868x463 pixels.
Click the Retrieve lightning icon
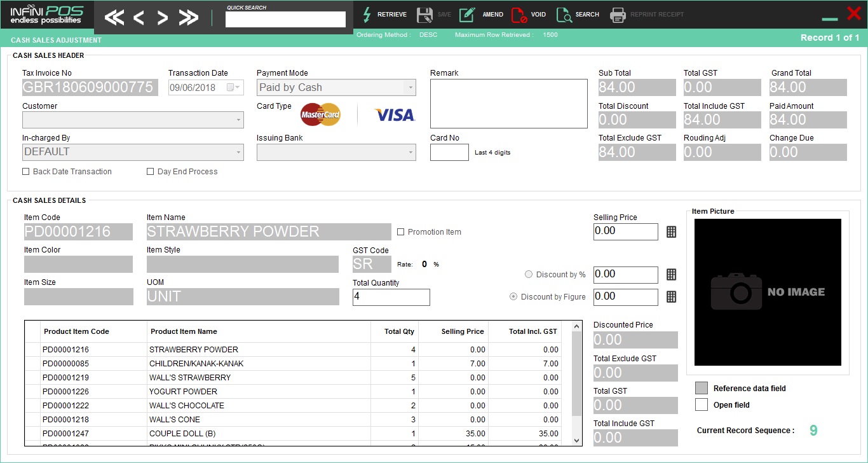367,14
